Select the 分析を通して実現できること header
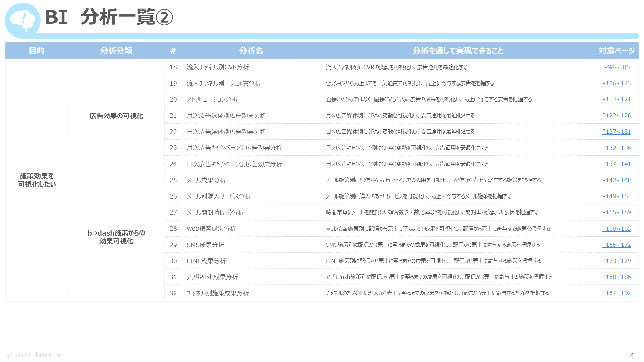The width and height of the screenshot is (644, 362). tap(458, 51)
